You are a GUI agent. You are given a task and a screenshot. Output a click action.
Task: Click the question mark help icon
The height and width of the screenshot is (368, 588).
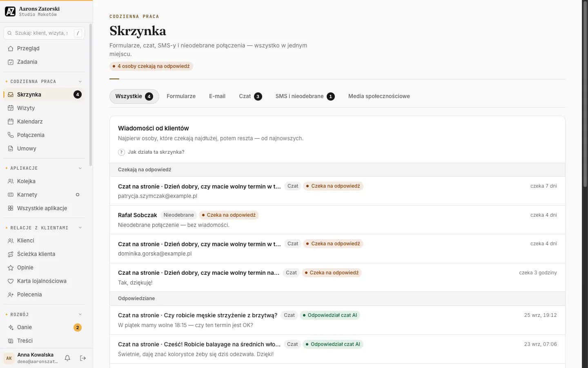pyautogui.click(x=121, y=152)
